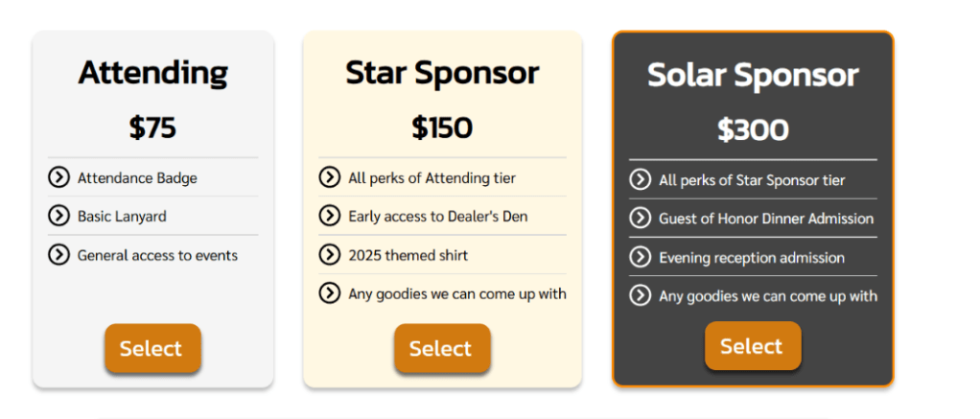Click the Guest of Honor Dinner Admission text
This screenshot has width=980, height=419.
765,219
